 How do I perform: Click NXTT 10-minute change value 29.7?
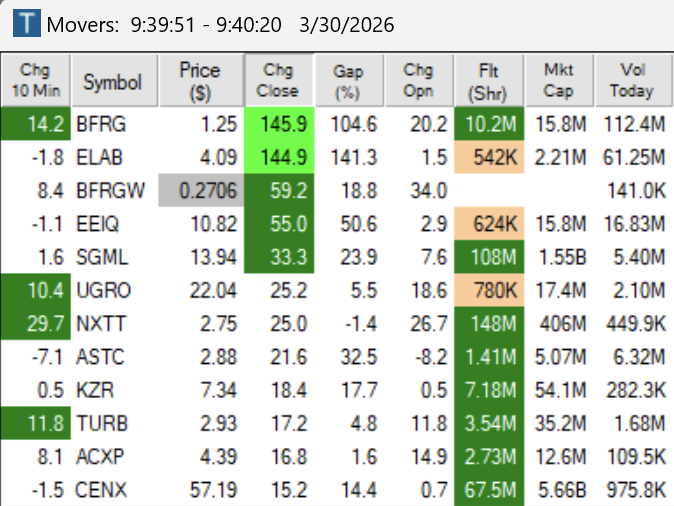click(36, 323)
